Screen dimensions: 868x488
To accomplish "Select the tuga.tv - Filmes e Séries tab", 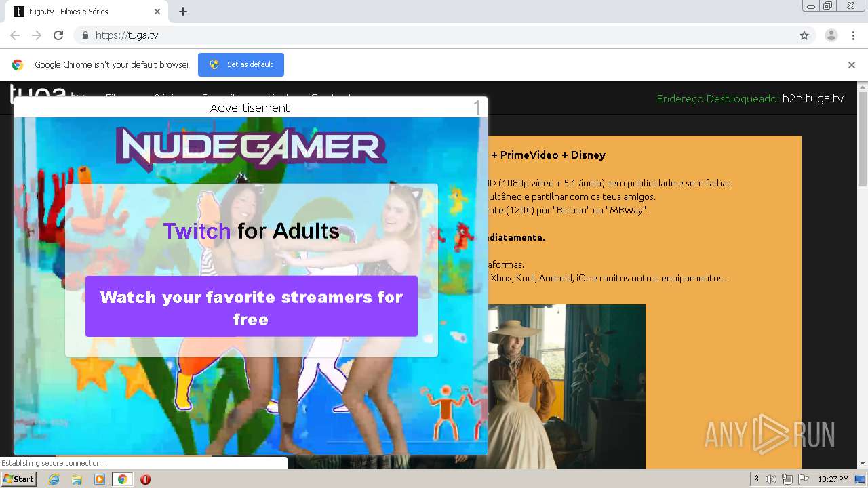I will [x=85, y=12].
